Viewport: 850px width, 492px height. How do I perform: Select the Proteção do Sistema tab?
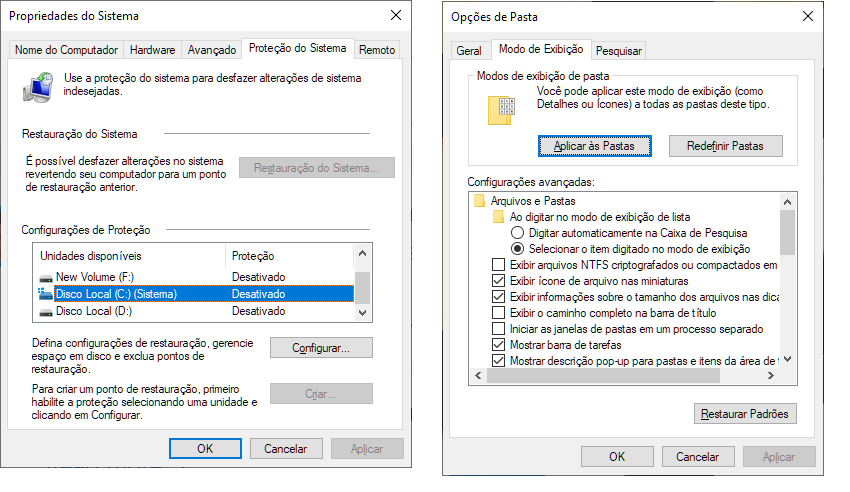(298, 48)
